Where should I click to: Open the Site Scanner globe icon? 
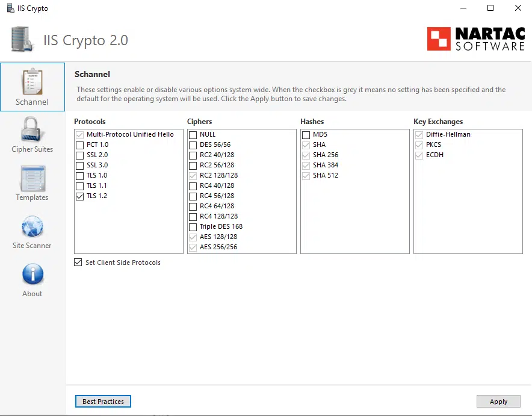[32, 226]
